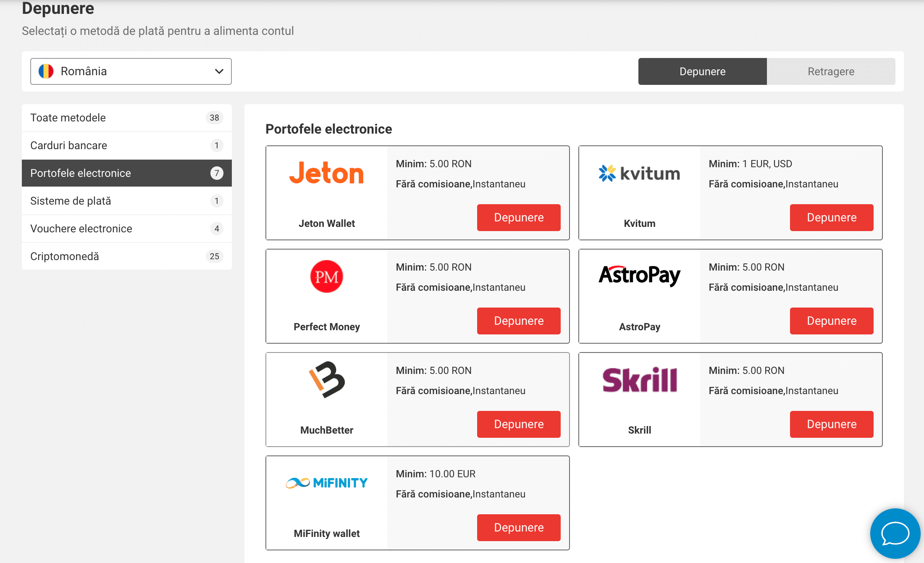924x563 pixels.
Task: Switch to the Retragere toggle
Action: tap(831, 71)
